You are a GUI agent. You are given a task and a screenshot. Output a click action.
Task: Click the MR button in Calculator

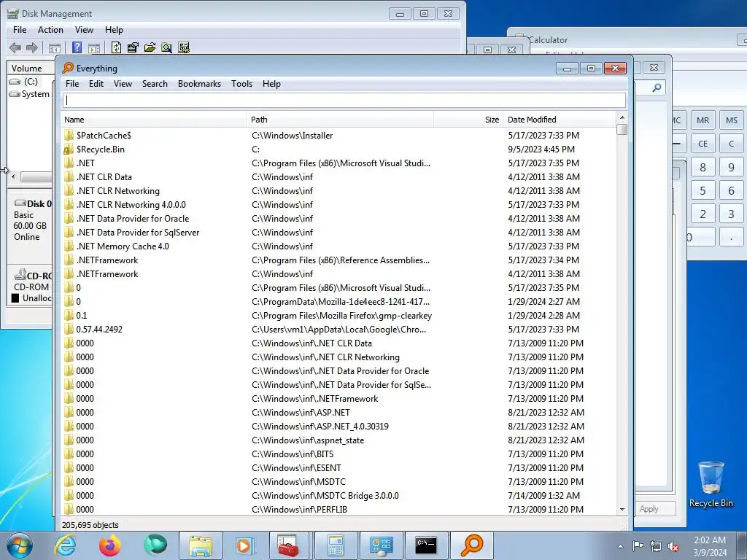(703, 120)
